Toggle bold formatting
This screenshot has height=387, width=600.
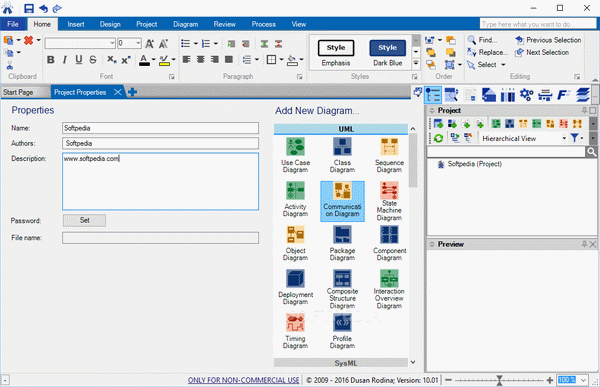51,60
